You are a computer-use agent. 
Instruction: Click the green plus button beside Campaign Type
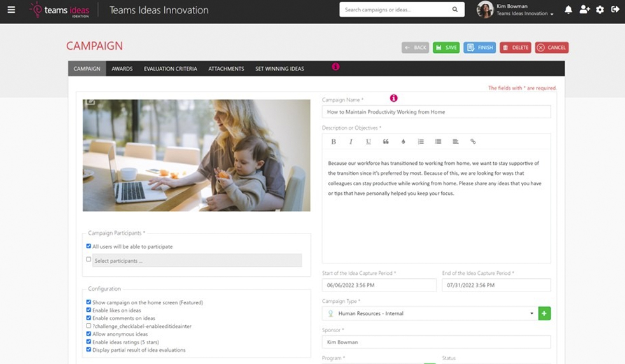pos(544,313)
